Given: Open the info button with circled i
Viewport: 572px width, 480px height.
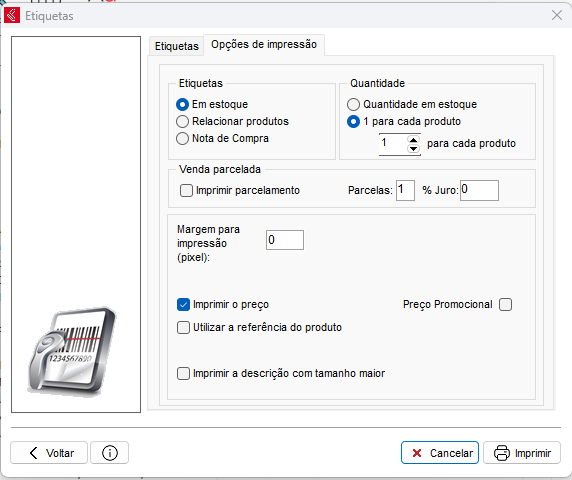Looking at the screenshot, I should (109, 453).
